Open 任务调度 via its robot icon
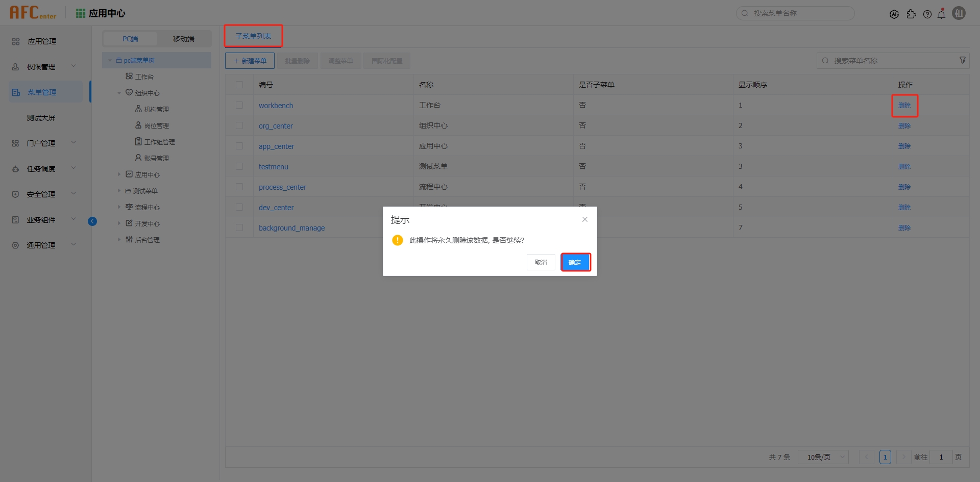Viewport: 980px width, 482px height. 15,169
